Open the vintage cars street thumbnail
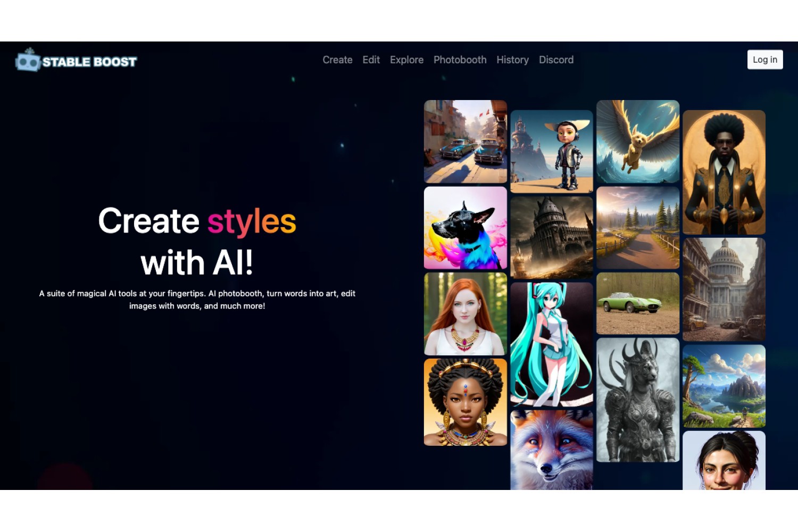The width and height of the screenshot is (798, 532). [465, 142]
